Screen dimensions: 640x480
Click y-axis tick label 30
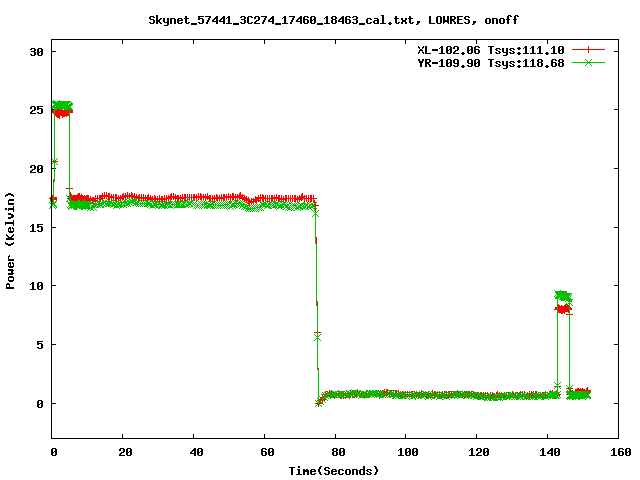click(36, 52)
